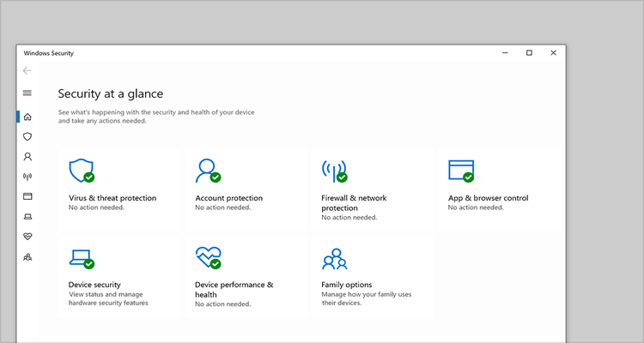
Task: Click 'No action needed.' under Virus & threat protection
Action: [96, 208]
